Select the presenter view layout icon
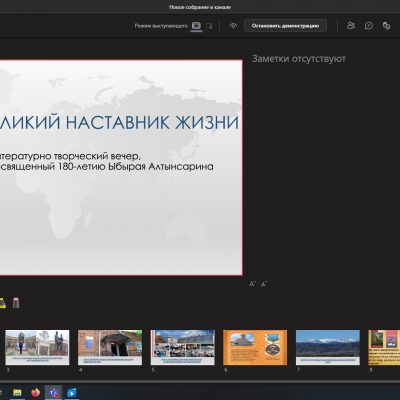 tap(196, 26)
